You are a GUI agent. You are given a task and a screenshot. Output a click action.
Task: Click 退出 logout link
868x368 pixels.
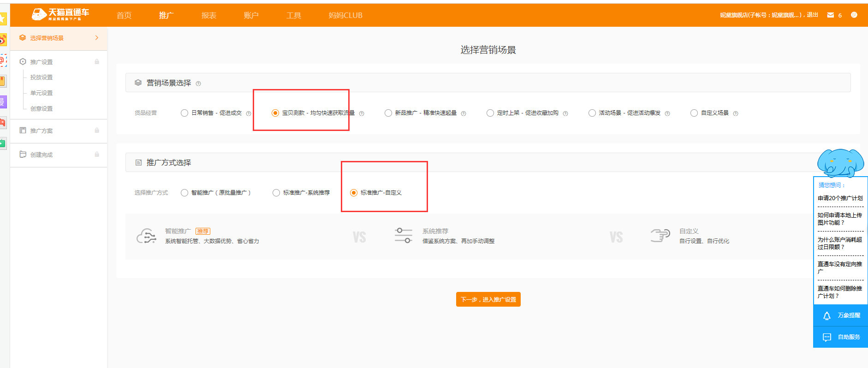point(812,15)
